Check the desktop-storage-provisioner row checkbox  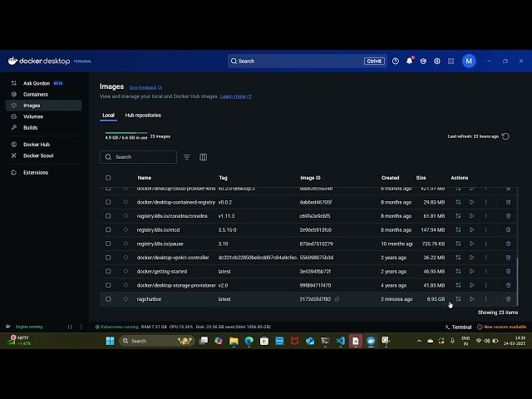(x=108, y=285)
